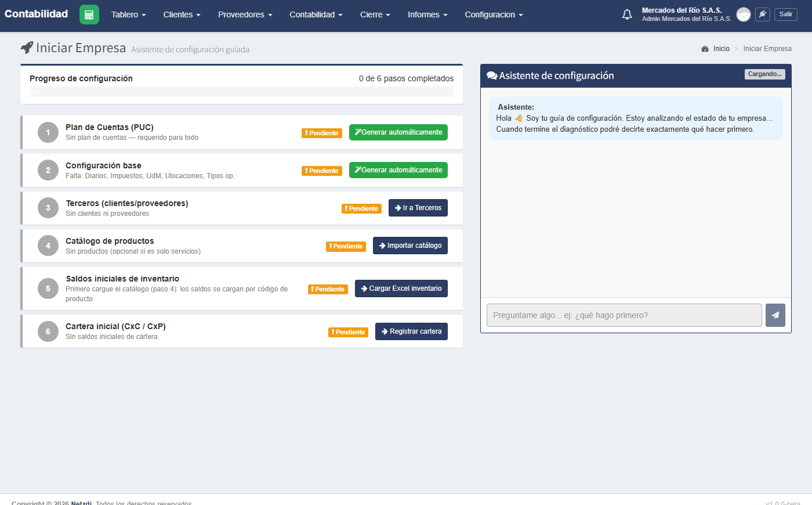Select the "Configuración base" step title
This screenshot has width=812, height=505.
pos(103,165)
